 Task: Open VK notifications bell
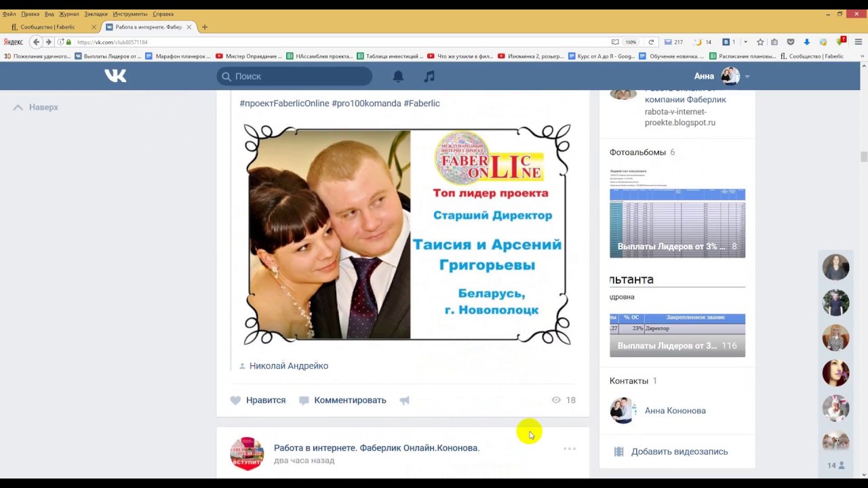click(398, 77)
